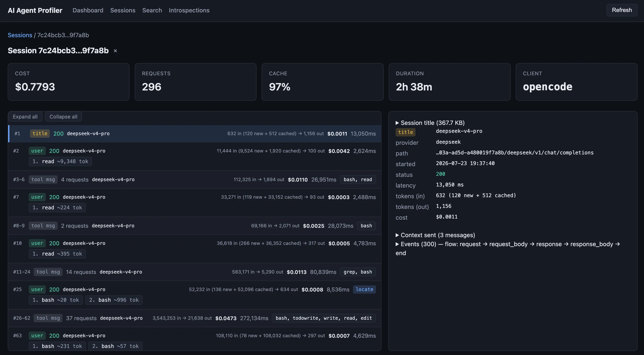The height and width of the screenshot is (355, 644).
Task: Open tool call 'bash ~20 tok'
Action: coord(55,300)
